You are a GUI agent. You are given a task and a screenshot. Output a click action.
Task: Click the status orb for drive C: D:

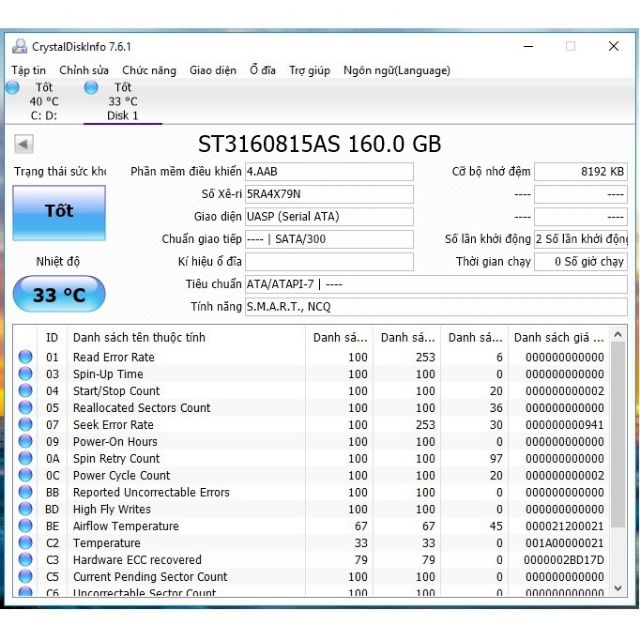pos(13,87)
